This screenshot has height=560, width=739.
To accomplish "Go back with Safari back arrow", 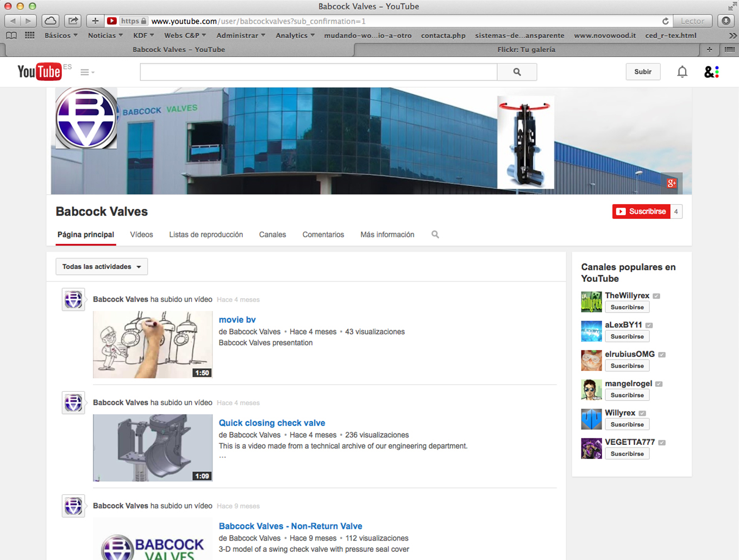I will tap(12, 21).
